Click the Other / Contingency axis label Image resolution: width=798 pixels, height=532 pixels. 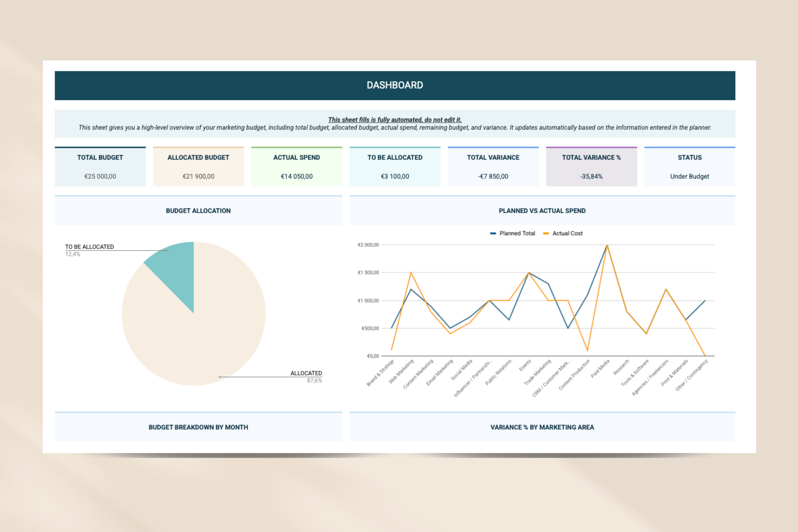[x=691, y=375]
